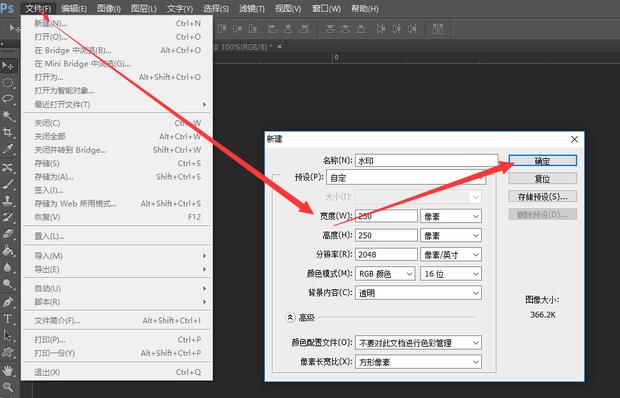Screen dimensions: 620x398
Task: Click Distribute Left Edges icon
Action: [381, 28]
